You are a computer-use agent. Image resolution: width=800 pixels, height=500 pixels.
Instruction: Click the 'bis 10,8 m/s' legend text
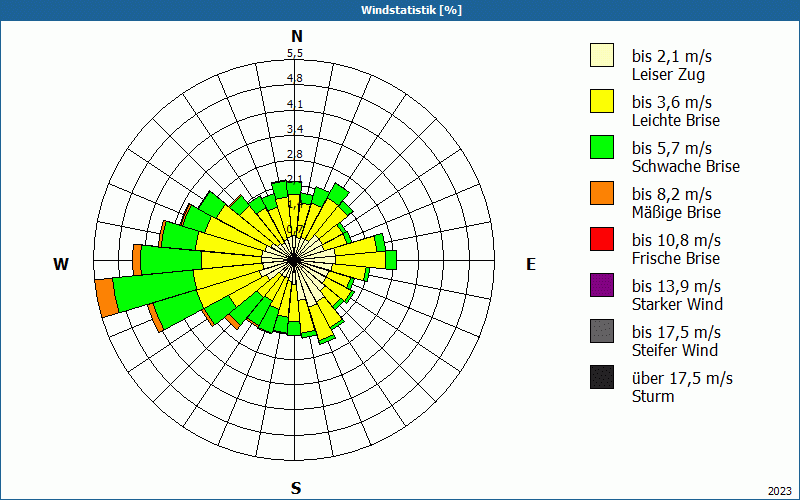(676, 240)
